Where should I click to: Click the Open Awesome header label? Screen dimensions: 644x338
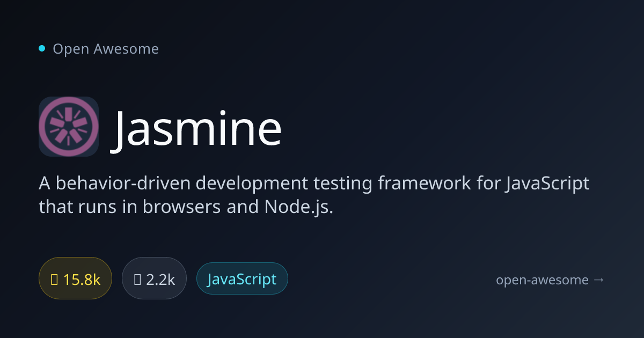(x=106, y=49)
